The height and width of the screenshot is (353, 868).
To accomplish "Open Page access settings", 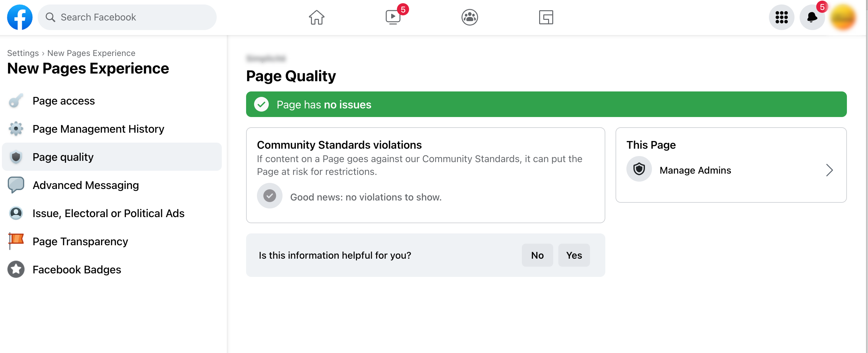I will tap(63, 101).
